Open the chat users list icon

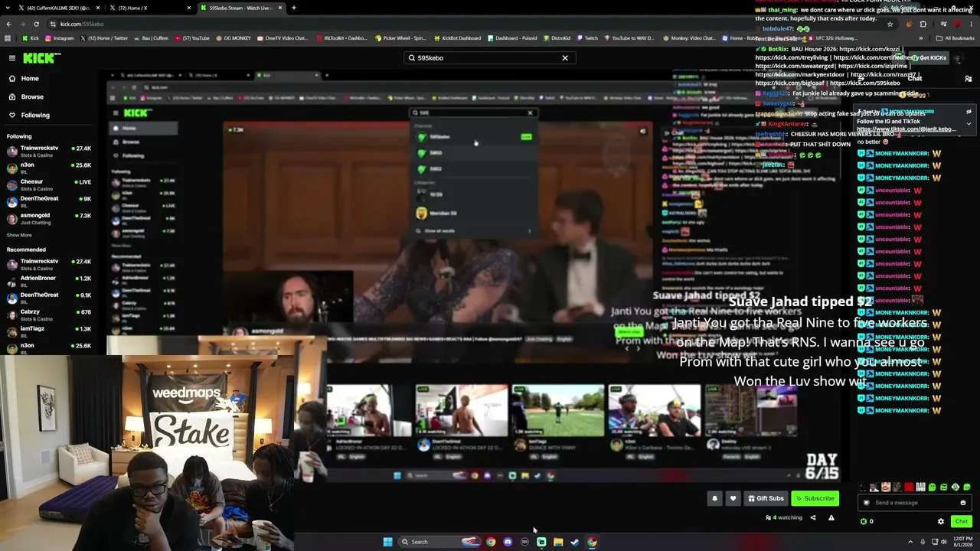tap(968, 79)
